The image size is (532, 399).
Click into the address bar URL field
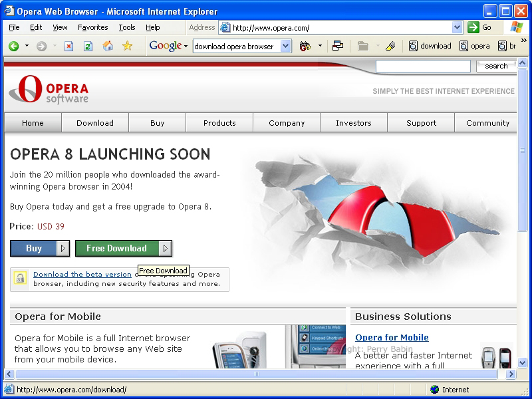(x=341, y=27)
